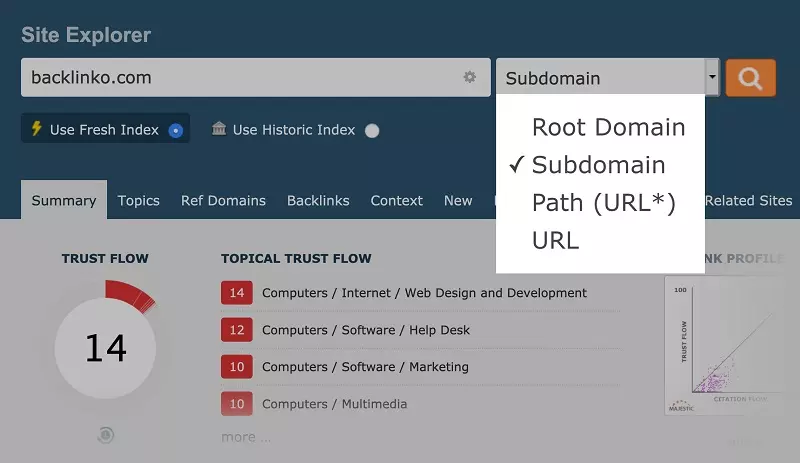Select the Use Historic Index radio button
Viewport: 800px width, 463px height.
[x=372, y=130]
